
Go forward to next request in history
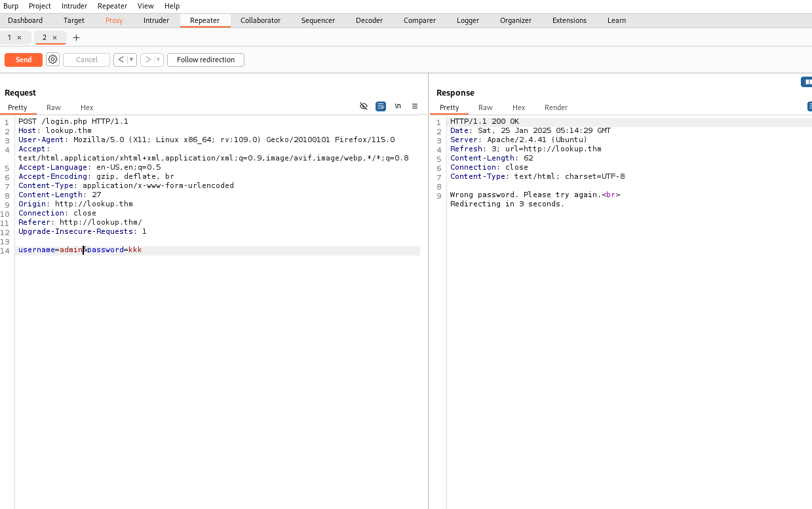(148, 60)
